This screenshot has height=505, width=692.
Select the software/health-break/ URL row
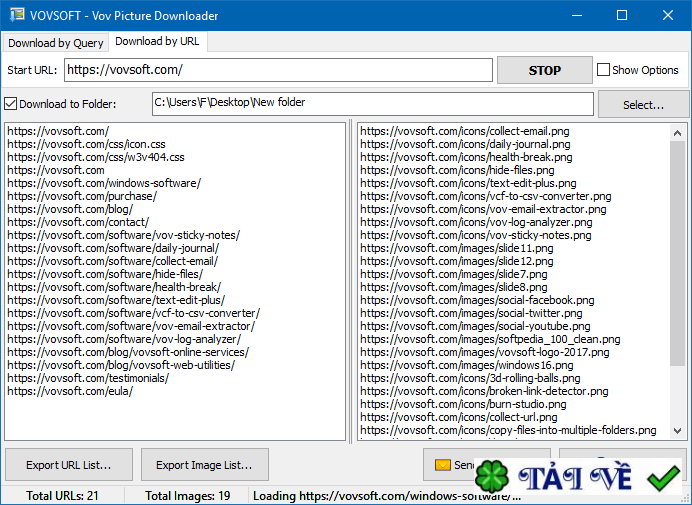pyautogui.click(x=114, y=287)
